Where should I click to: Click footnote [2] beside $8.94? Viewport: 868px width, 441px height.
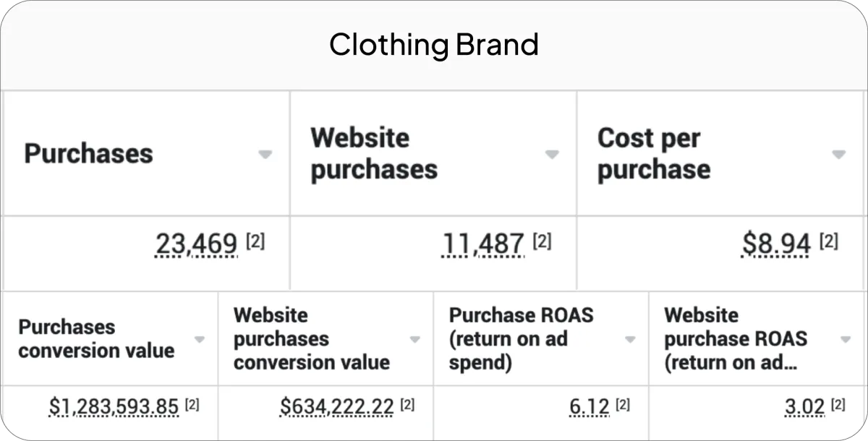[828, 242]
